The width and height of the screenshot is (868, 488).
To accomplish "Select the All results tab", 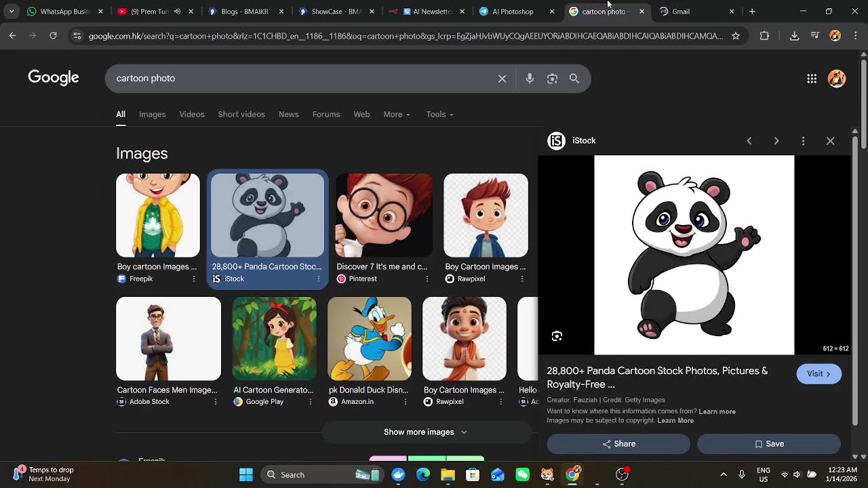I will coord(121,115).
